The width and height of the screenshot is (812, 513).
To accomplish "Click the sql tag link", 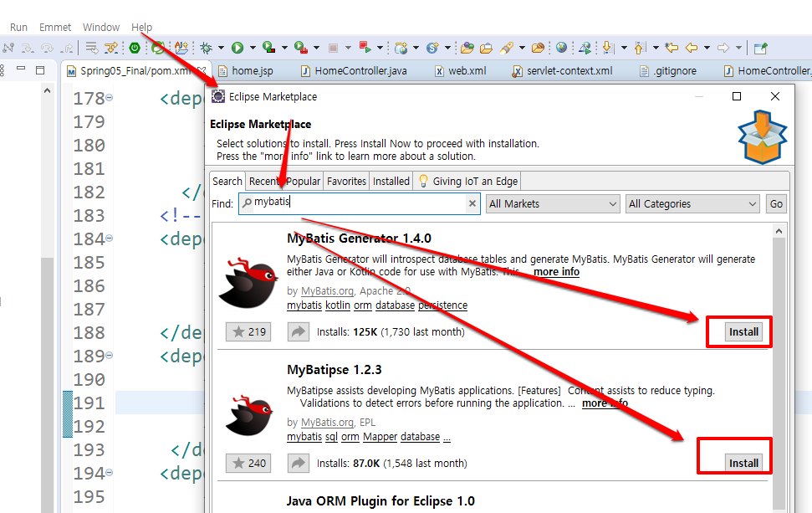I will tap(331, 437).
